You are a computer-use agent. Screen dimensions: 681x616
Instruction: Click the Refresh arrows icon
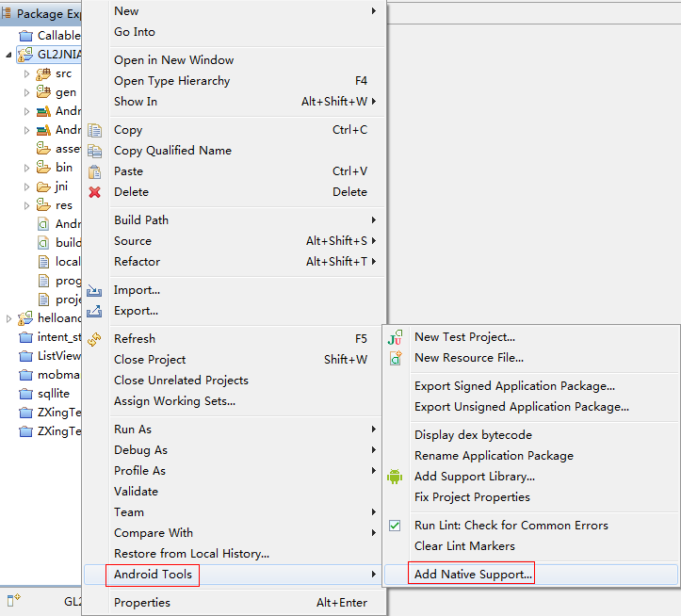[x=94, y=339]
